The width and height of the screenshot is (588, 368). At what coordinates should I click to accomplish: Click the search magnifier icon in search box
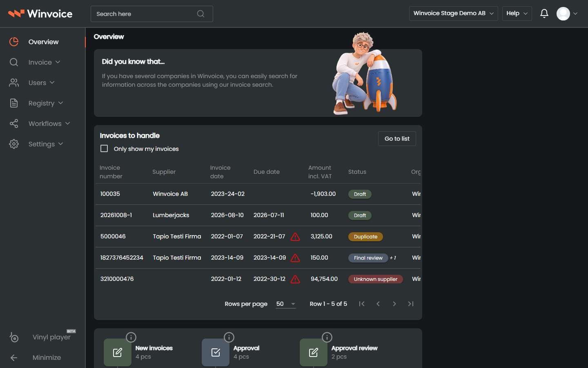(200, 14)
